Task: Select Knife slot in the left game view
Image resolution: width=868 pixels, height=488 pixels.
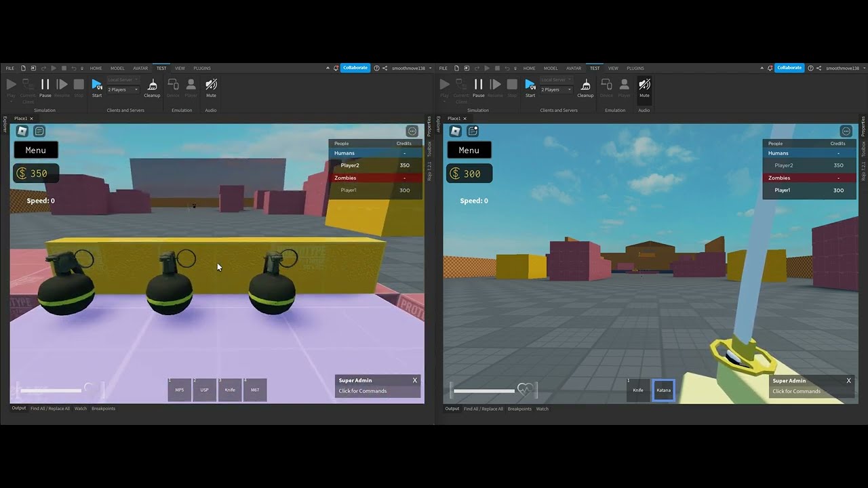Action: (x=230, y=390)
